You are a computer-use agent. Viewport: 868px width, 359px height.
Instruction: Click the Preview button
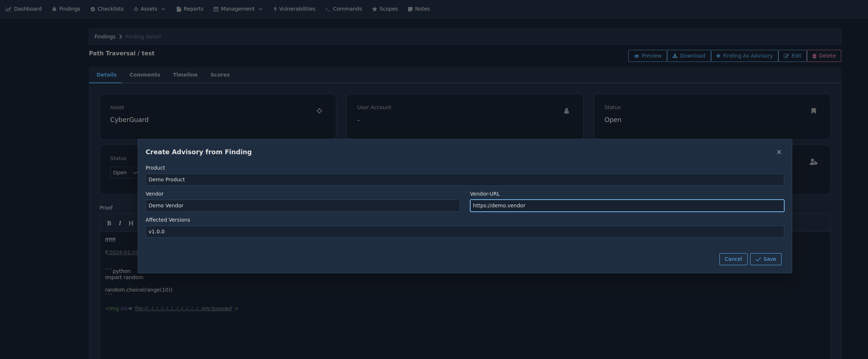pyautogui.click(x=647, y=56)
